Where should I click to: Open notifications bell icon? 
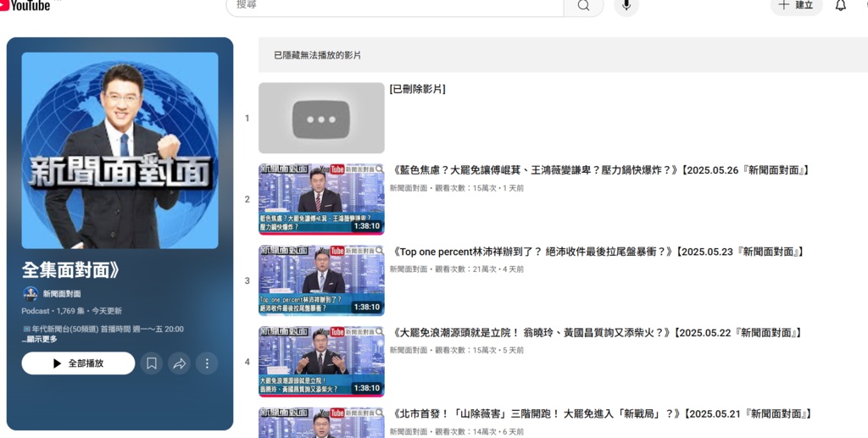click(840, 6)
